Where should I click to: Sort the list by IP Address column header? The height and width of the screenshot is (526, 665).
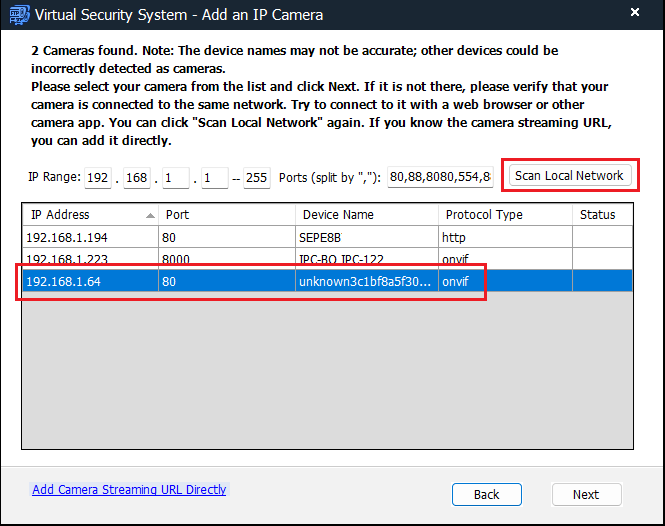pos(90,214)
